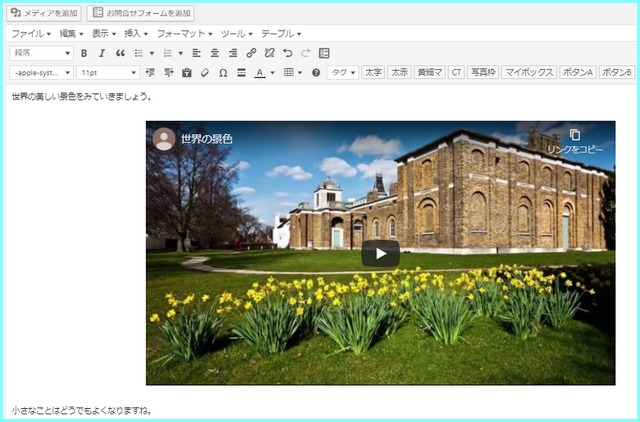Open the テーブル menu
640x422 pixels.
[281, 33]
